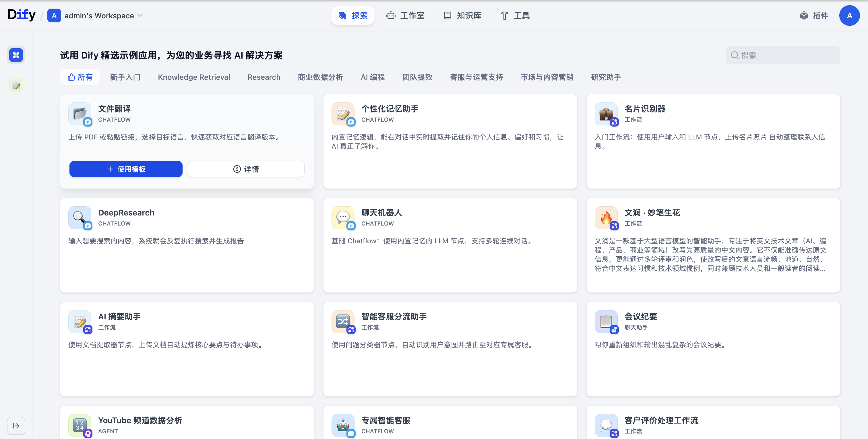
Task: Click the 会议纪要 card title
Action: tap(641, 316)
